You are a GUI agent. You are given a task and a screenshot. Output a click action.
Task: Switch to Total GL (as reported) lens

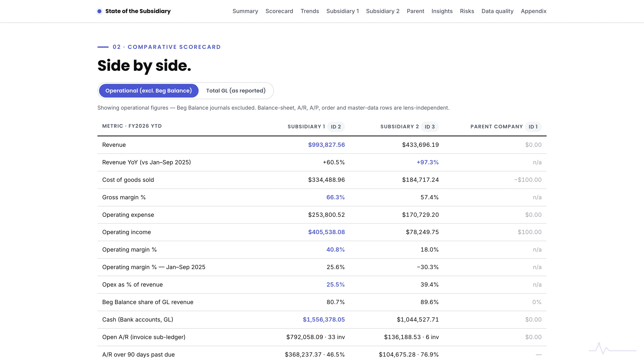(x=236, y=91)
